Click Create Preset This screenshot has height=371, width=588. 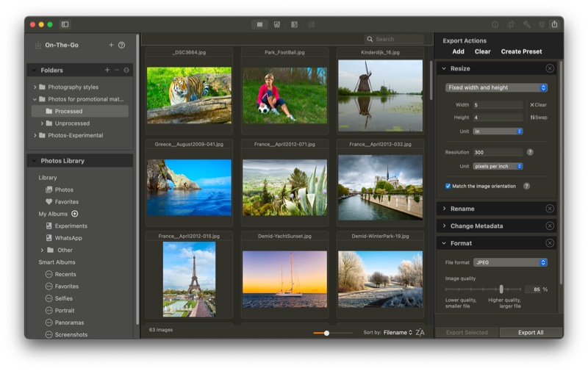pyautogui.click(x=521, y=51)
